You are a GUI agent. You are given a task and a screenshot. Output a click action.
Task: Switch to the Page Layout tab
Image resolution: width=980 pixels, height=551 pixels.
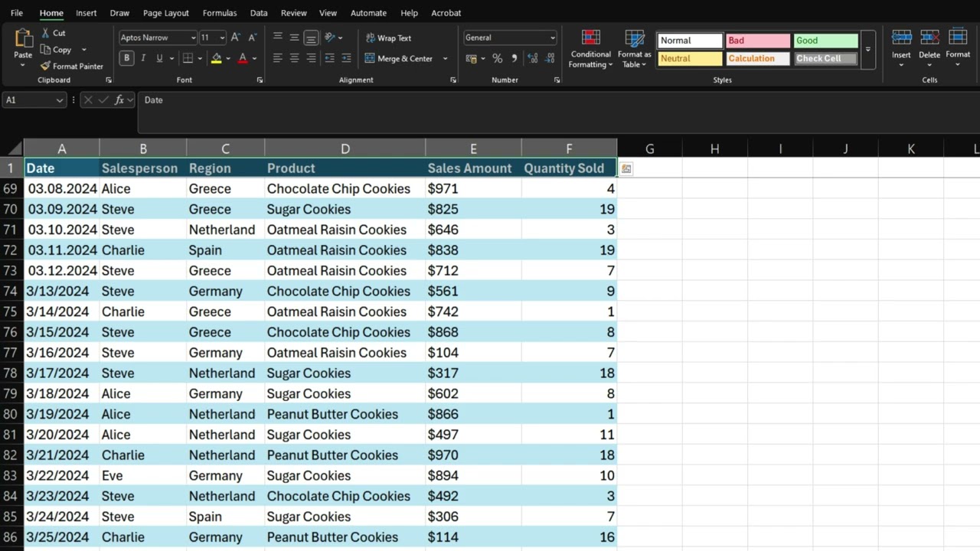165,13
